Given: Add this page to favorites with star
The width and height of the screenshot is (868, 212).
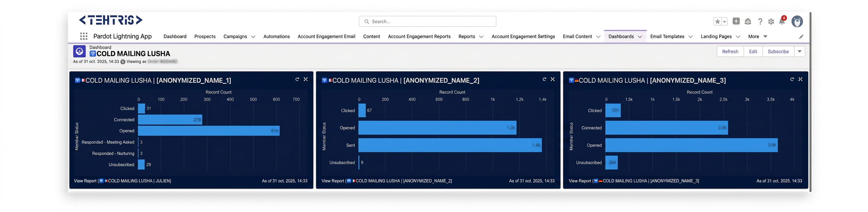Looking at the screenshot, I should 718,22.
